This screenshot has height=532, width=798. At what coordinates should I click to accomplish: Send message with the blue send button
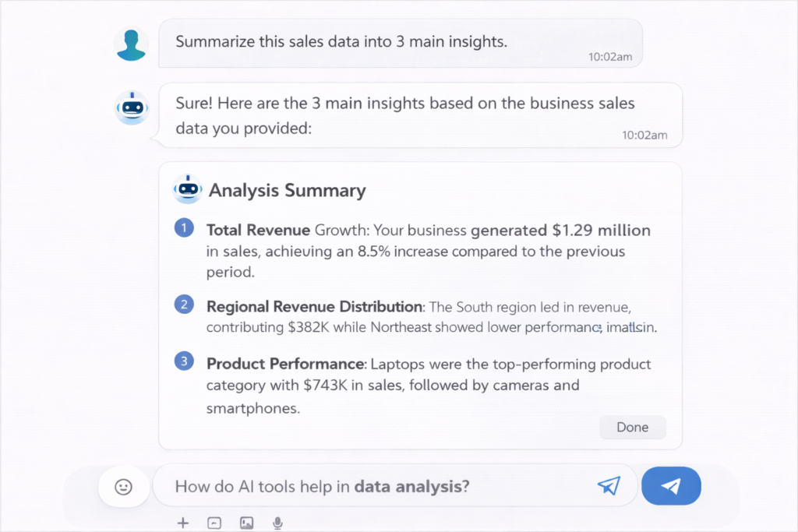tap(671, 486)
